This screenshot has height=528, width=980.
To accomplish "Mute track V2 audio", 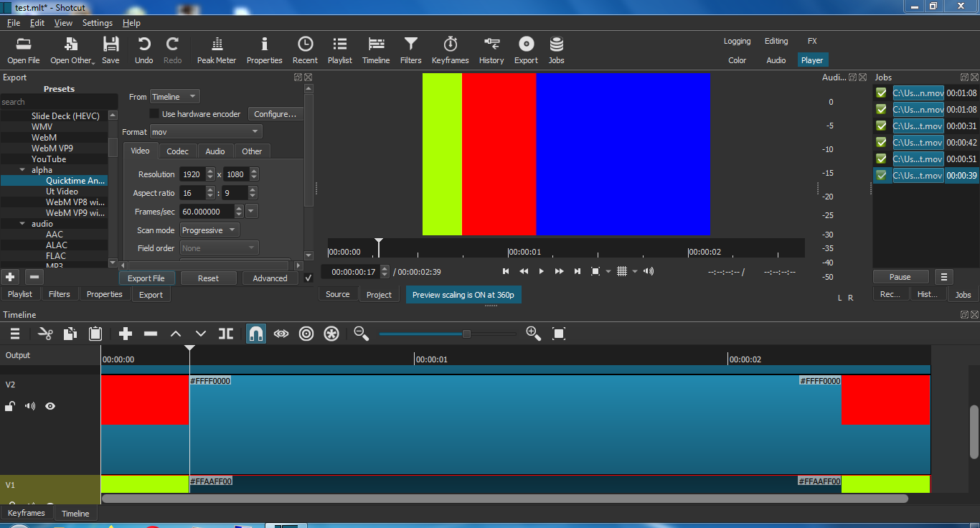I will (30, 406).
